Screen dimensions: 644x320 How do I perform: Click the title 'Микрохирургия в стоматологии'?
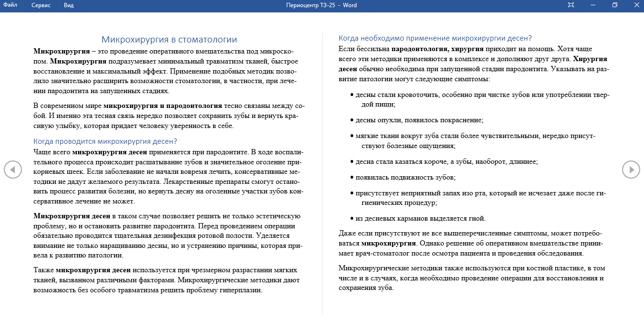click(x=169, y=40)
